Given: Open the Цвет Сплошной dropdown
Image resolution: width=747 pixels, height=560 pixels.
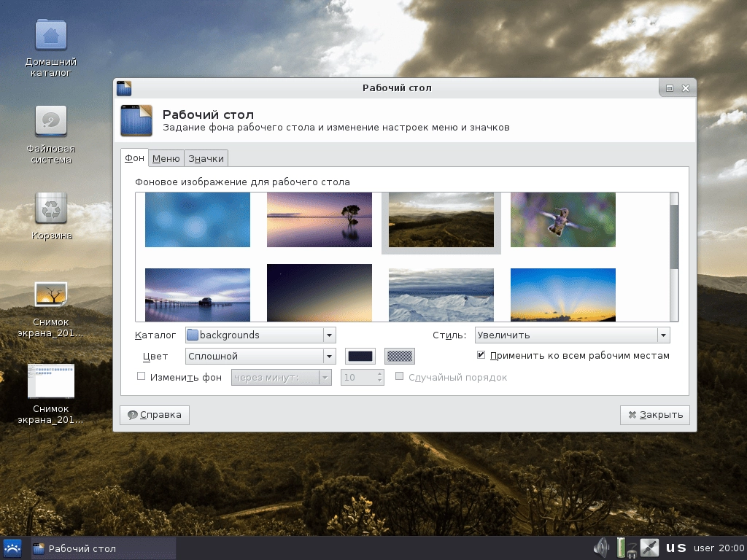Looking at the screenshot, I should [x=260, y=356].
